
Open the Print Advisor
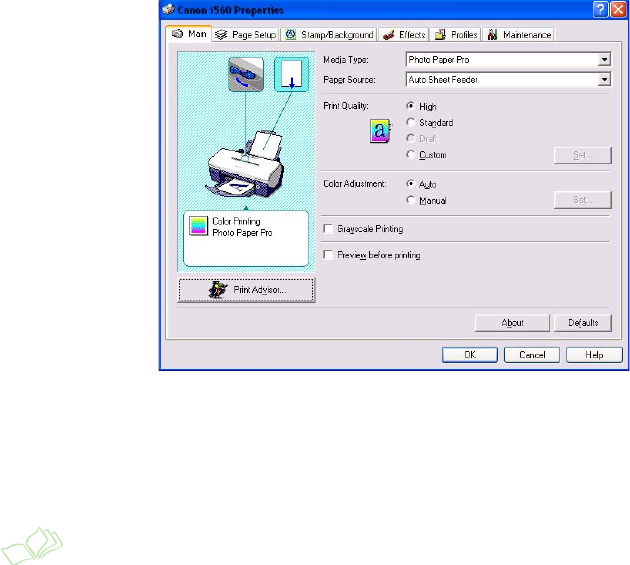click(x=246, y=289)
